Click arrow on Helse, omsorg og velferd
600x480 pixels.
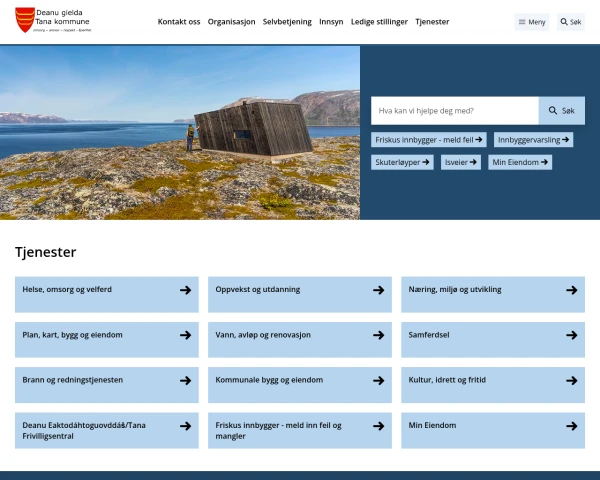pyautogui.click(x=185, y=290)
